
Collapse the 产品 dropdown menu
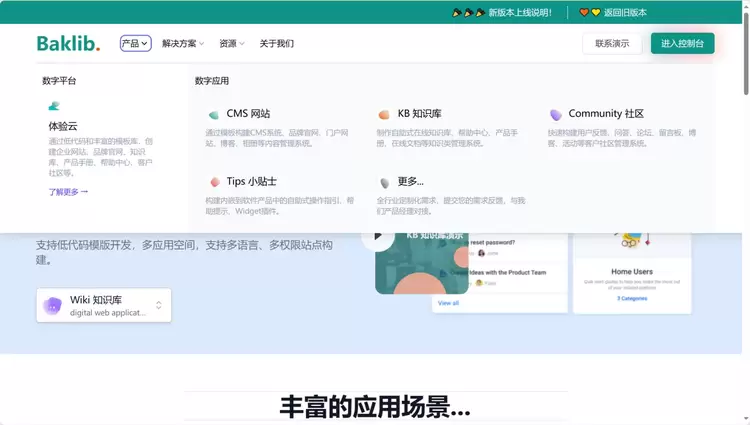[x=135, y=43]
